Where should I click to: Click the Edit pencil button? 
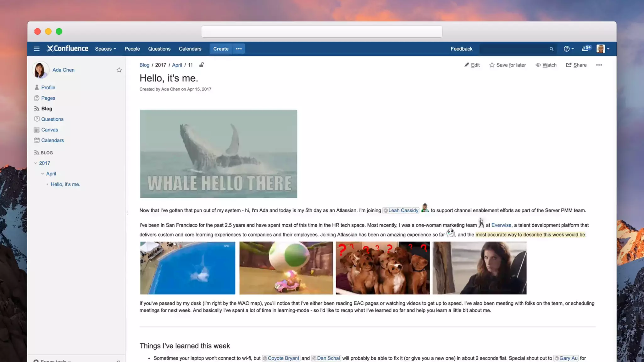(x=472, y=65)
